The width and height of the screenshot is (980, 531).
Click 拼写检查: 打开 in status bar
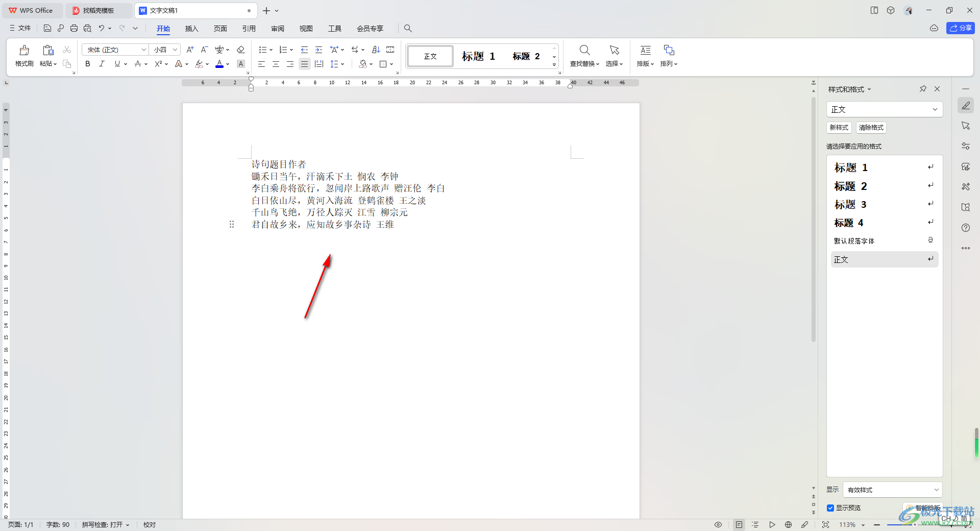(106, 524)
